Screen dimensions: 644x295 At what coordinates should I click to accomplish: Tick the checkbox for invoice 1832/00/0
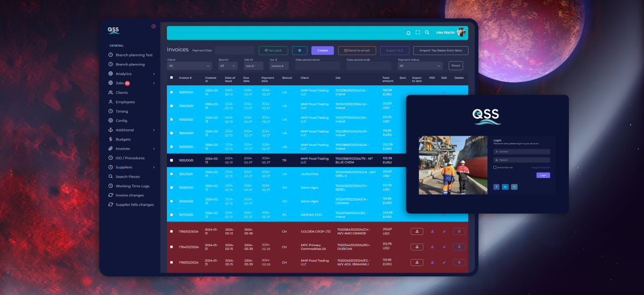tap(171, 160)
